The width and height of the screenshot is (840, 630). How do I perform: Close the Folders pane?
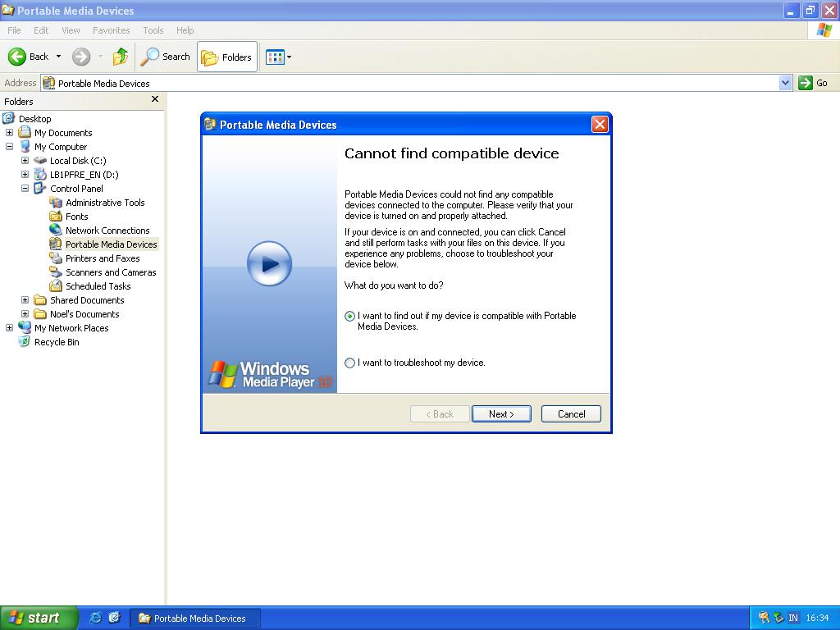(x=155, y=99)
